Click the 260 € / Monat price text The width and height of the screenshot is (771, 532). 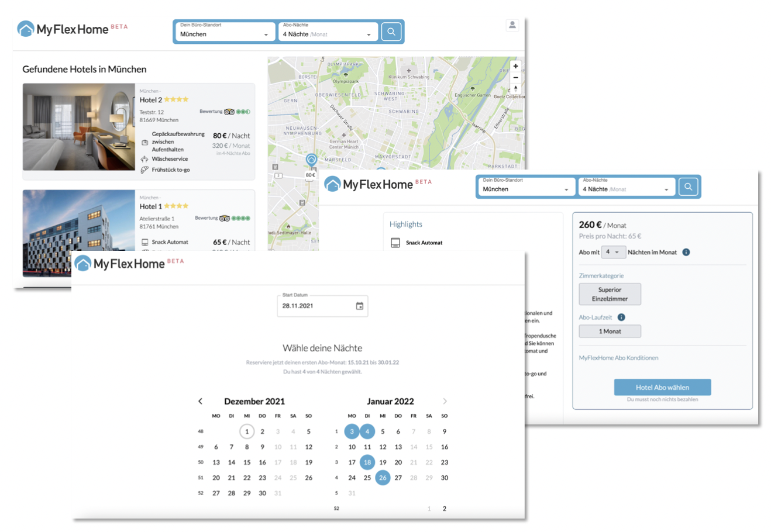coord(603,224)
